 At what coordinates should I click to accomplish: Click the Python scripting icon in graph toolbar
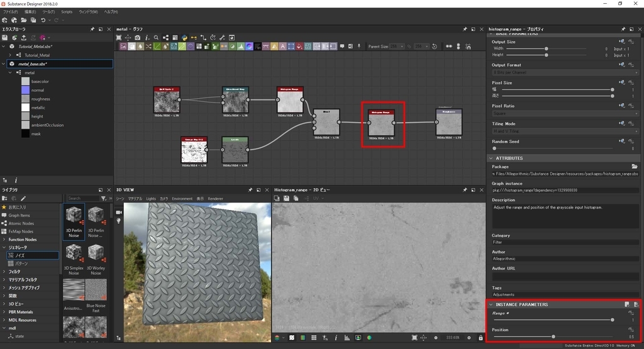click(x=184, y=37)
